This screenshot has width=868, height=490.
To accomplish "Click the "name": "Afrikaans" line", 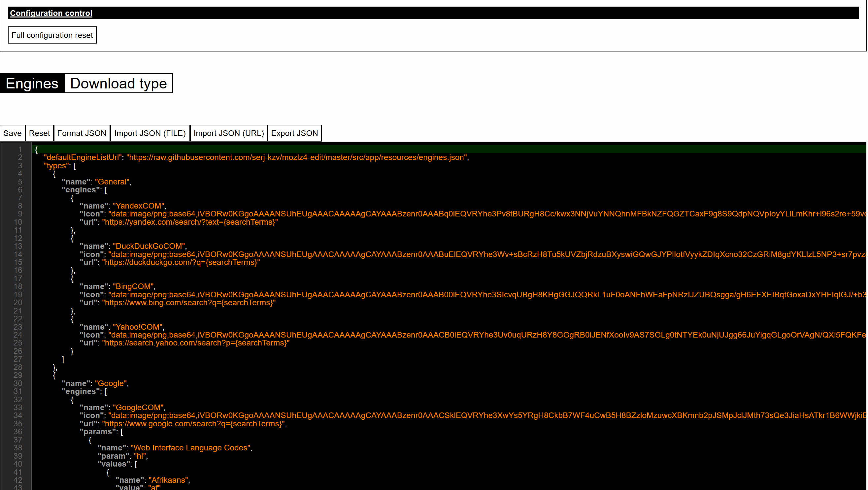I will coord(152,480).
